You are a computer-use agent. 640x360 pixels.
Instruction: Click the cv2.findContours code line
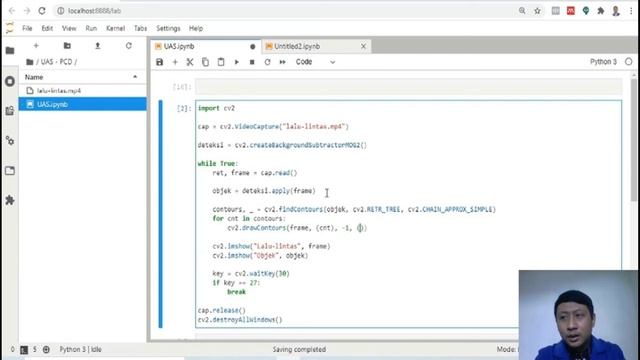point(354,209)
